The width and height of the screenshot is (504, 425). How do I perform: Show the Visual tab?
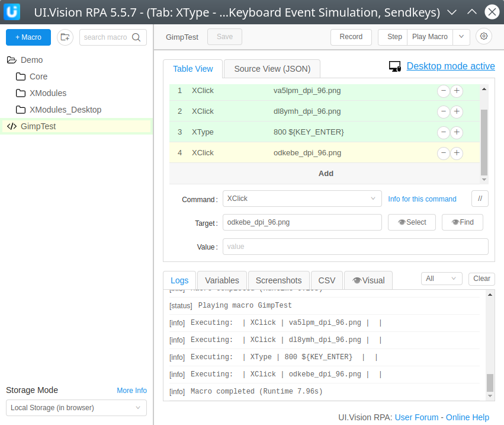(368, 280)
